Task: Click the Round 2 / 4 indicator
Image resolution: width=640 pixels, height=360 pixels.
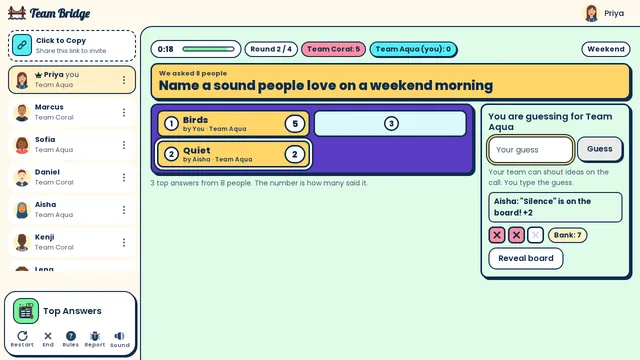Action: click(x=271, y=49)
